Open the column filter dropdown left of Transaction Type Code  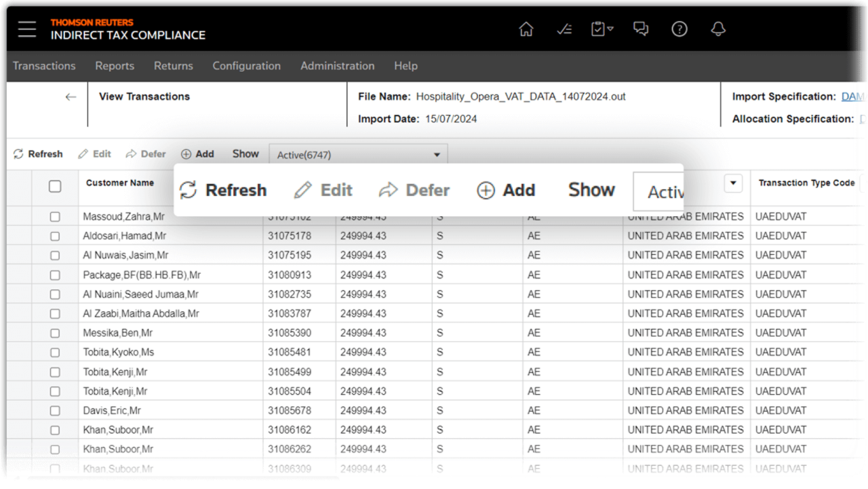(733, 183)
